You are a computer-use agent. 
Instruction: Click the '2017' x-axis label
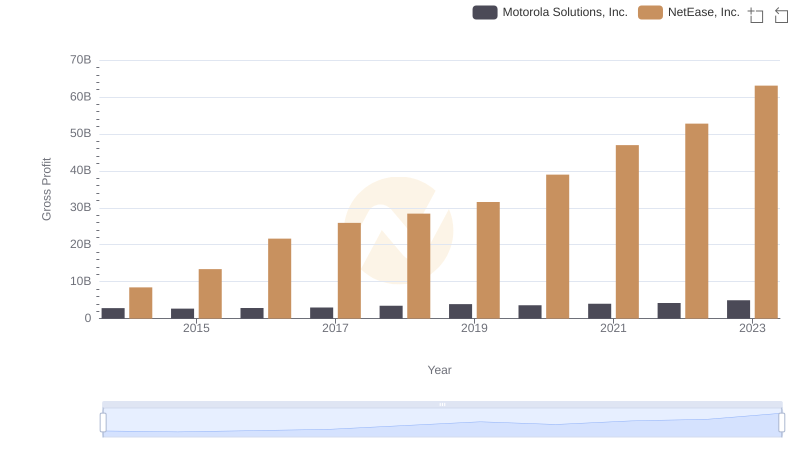(335, 328)
